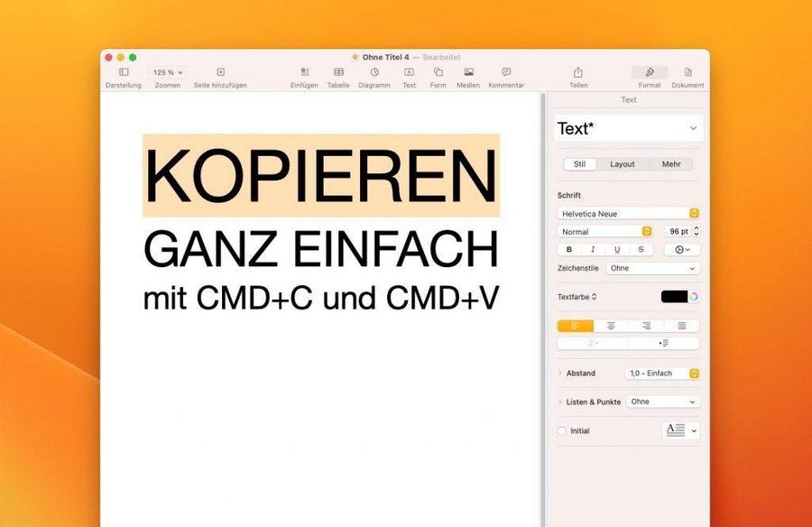Insert a table with Tabelle icon
The width and height of the screenshot is (812, 527).
pos(338,72)
